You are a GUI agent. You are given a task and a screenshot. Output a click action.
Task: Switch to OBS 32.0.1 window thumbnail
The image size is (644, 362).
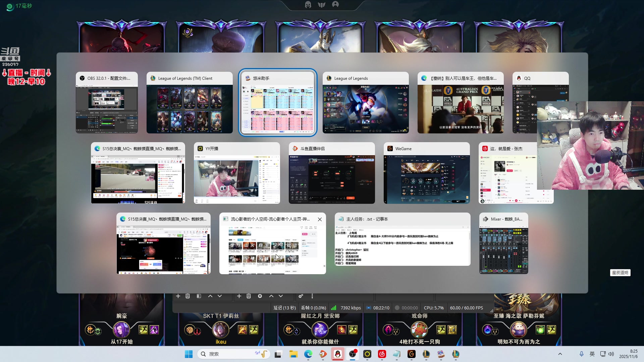(x=107, y=103)
